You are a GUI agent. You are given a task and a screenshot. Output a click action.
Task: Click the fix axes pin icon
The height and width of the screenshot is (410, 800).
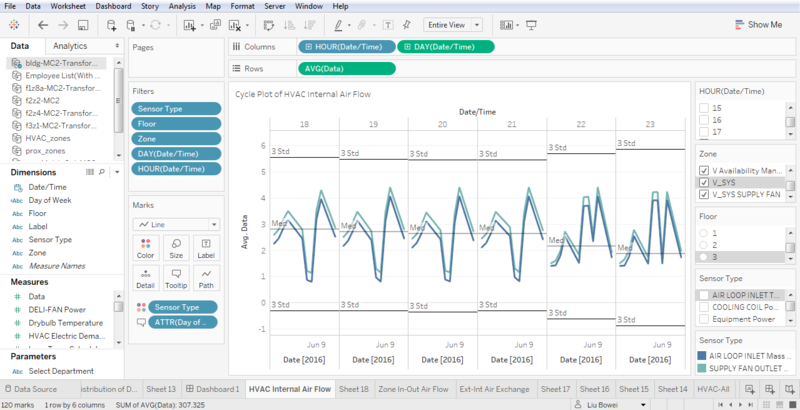[x=407, y=24]
